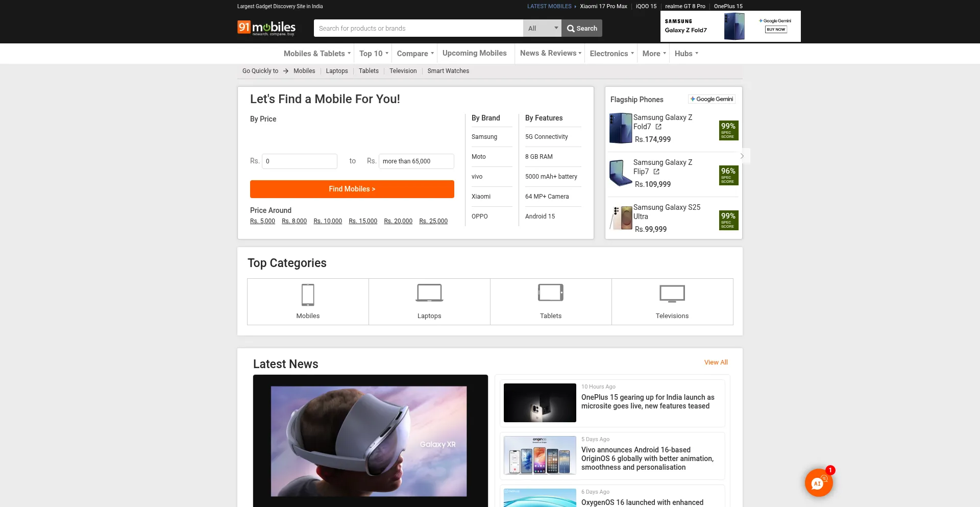Image resolution: width=980 pixels, height=507 pixels.
Task: Expand the Compare menu
Action: point(415,54)
